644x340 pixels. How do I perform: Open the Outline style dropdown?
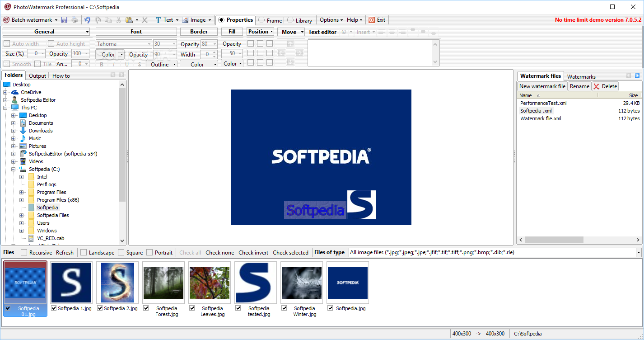click(x=173, y=65)
